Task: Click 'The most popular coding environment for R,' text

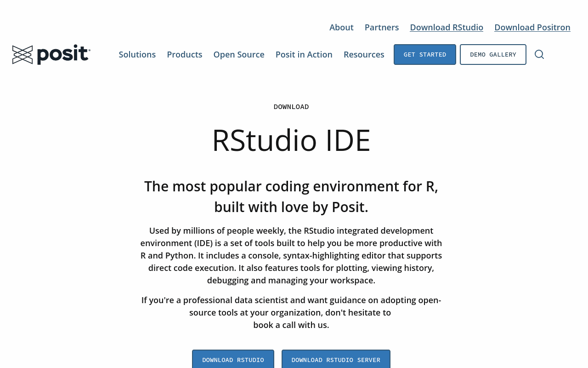Action: (291, 186)
